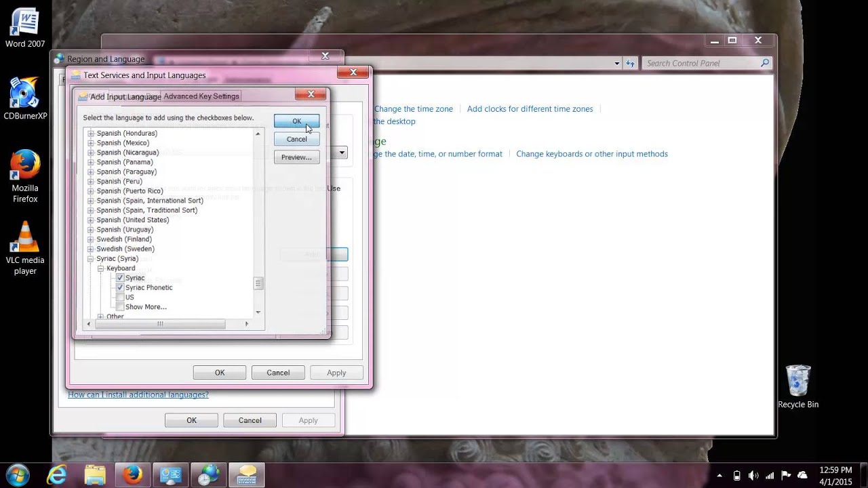The height and width of the screenshot is (488, 868).
Task: Open 'How can I install additional languages?'
Action: [x=138, y=394]
